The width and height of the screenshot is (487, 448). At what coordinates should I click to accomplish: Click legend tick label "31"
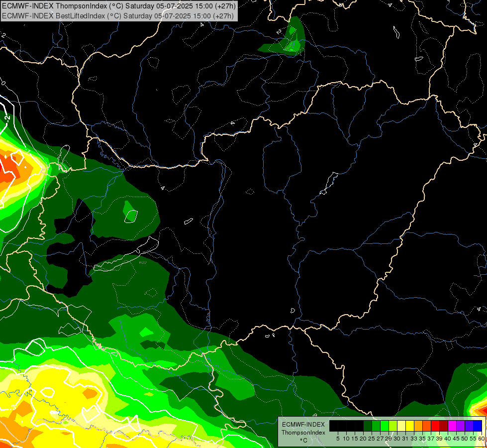pyautogui.click(x=405, y=439)
